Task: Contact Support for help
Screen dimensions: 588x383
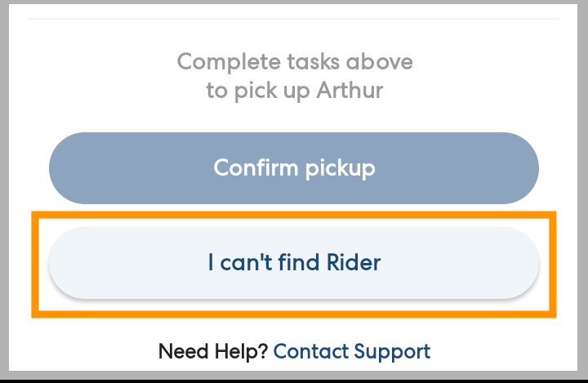Action: 351,352
